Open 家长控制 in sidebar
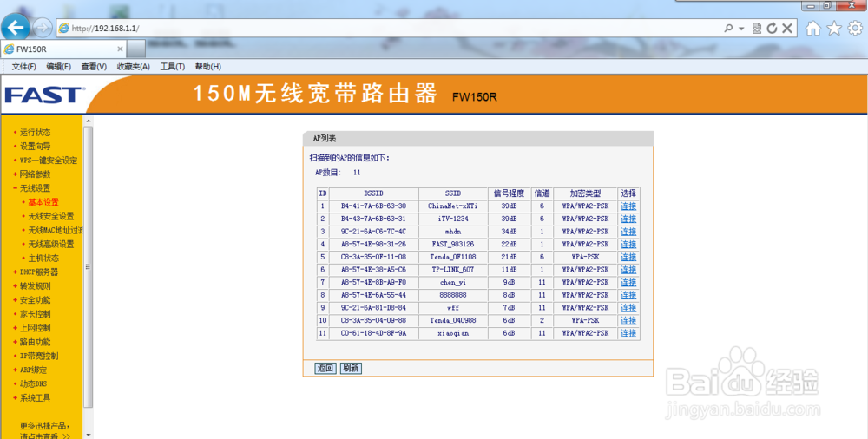This screenshot has height=439, width=868. pyautogui.click(x=36, y=314)
